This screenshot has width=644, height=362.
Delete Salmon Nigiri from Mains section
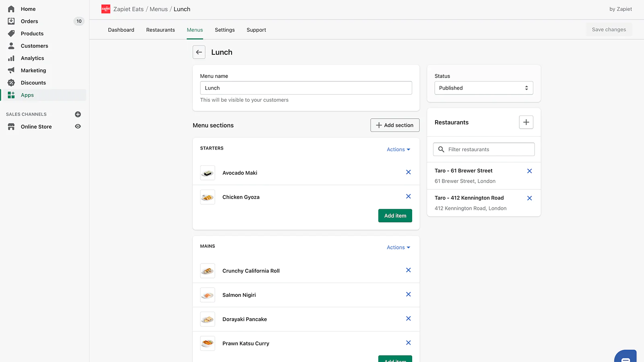(x=408, y=294)
